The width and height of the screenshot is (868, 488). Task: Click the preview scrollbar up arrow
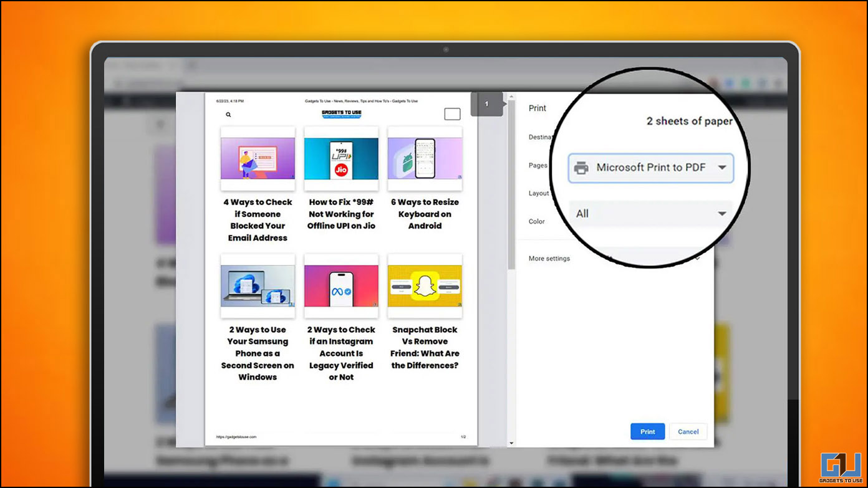(512, 97)
